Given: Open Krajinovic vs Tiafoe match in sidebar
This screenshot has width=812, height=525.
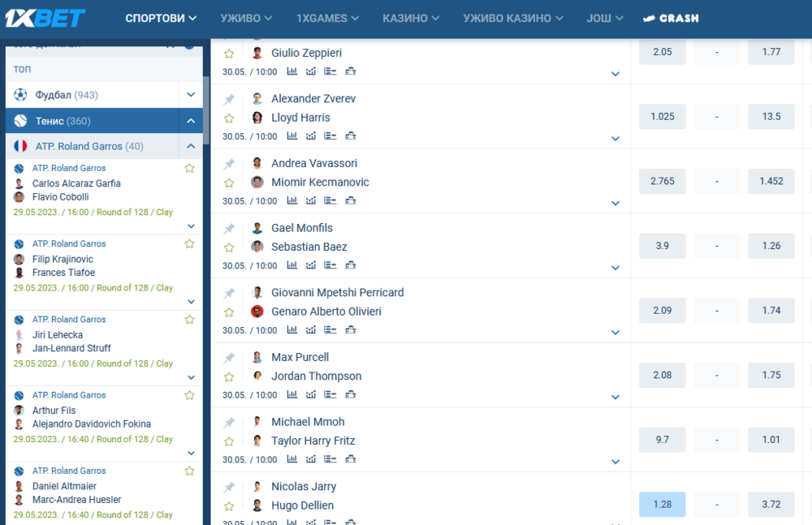Looking at the screenshot, I should (x=63, y=266).
